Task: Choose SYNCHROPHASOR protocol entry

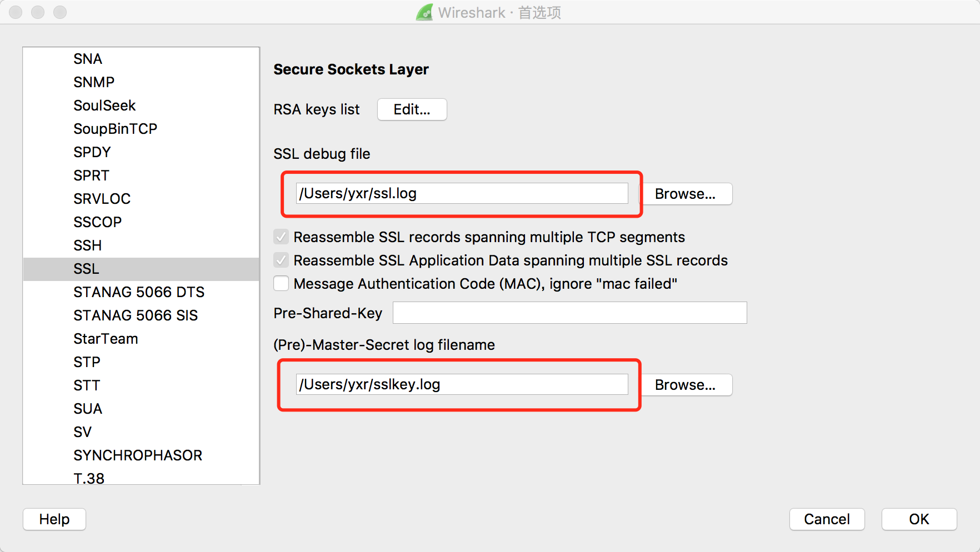Action: 141,455
